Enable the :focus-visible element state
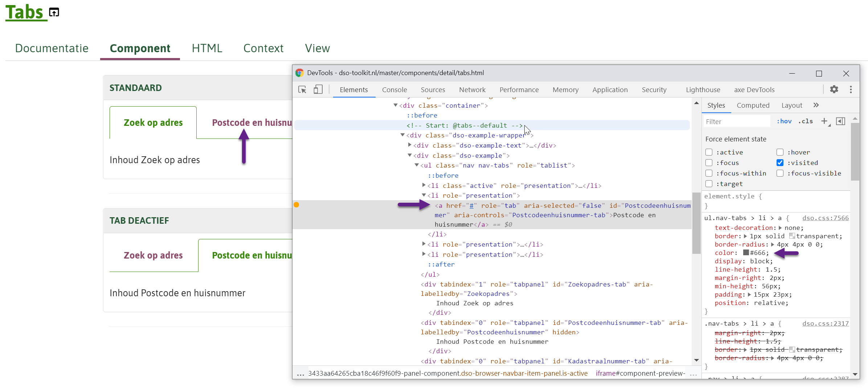Viewport: 868px width, 388px height. [780, 173]
